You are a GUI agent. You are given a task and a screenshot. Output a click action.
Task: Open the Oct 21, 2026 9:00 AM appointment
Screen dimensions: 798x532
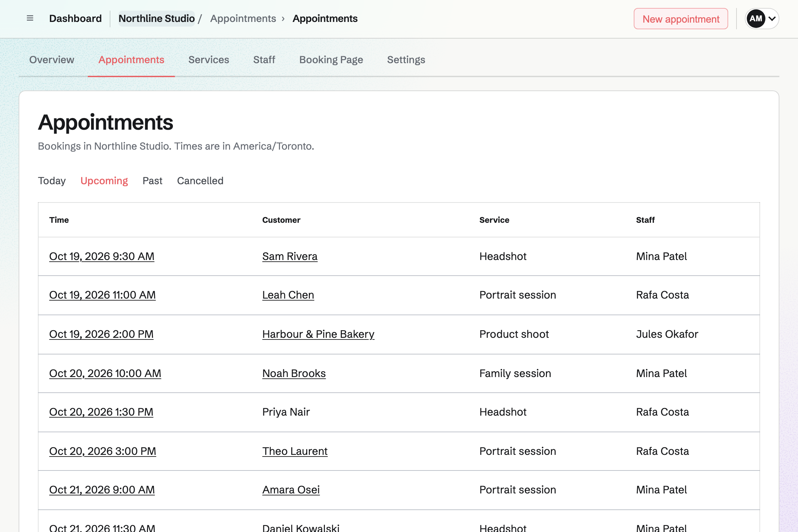(x=102, y=490)
